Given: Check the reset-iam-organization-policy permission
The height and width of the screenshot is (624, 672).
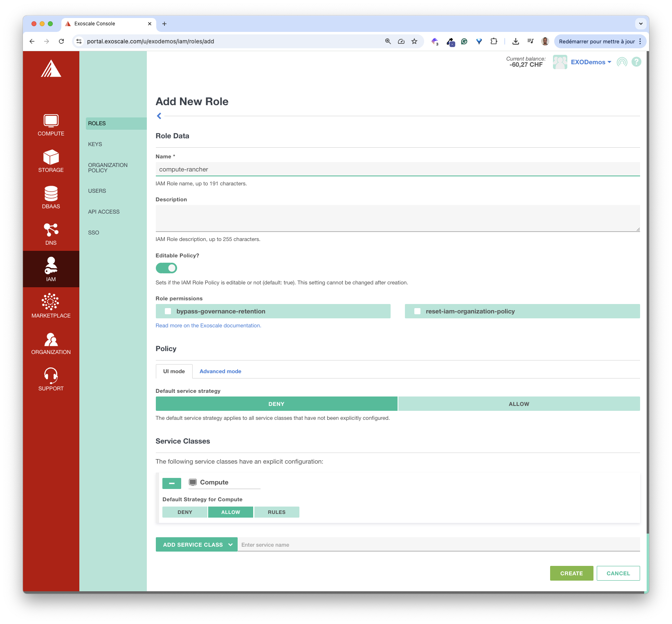Looking at the screenshot, I should tap(417, 311).
